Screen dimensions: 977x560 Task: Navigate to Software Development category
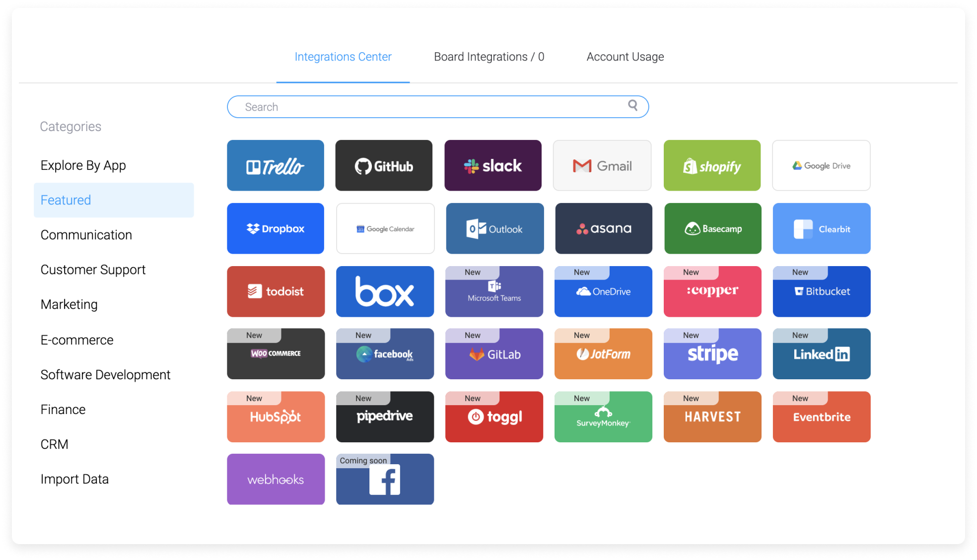tap(105, 374)
